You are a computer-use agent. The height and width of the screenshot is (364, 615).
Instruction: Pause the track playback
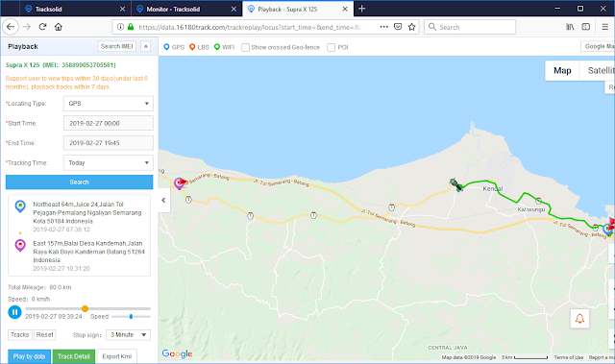(14, 312)
